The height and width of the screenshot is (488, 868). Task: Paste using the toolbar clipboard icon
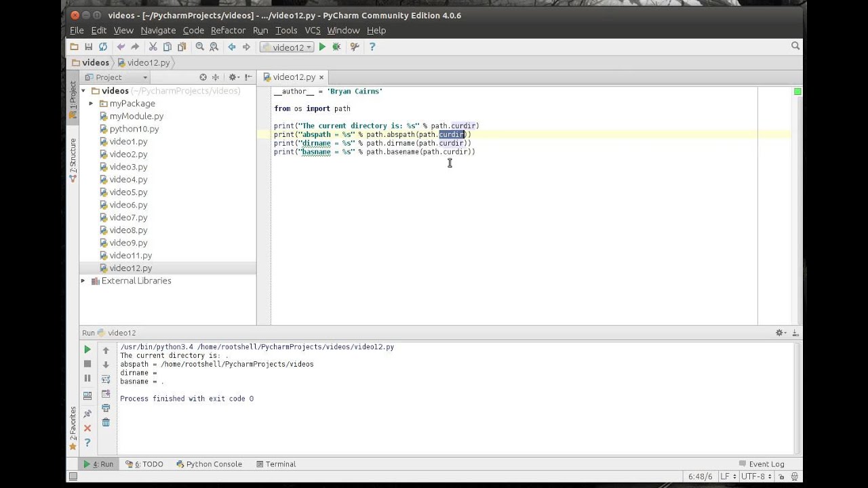coord(182,47)
